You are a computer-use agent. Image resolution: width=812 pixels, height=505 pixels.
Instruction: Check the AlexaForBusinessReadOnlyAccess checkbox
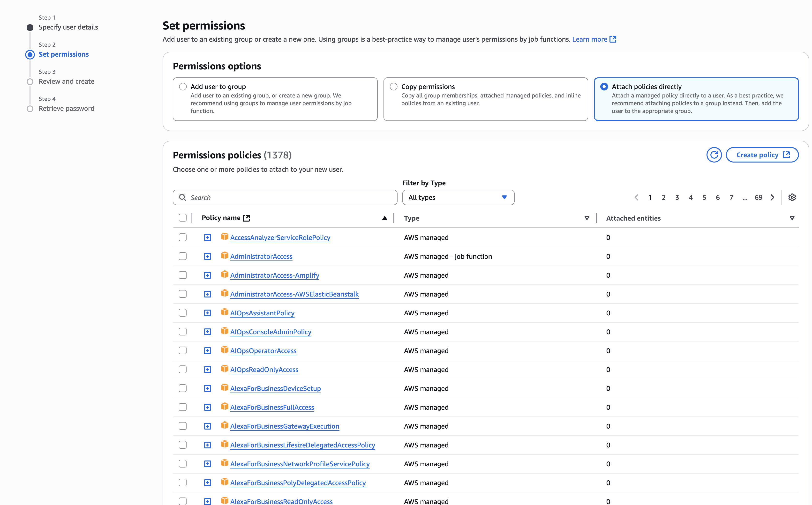click(x=183, y=501)
